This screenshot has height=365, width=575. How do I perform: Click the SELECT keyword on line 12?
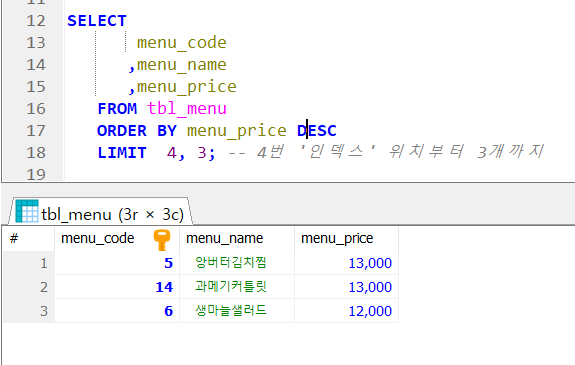click(x=97, y=21)
